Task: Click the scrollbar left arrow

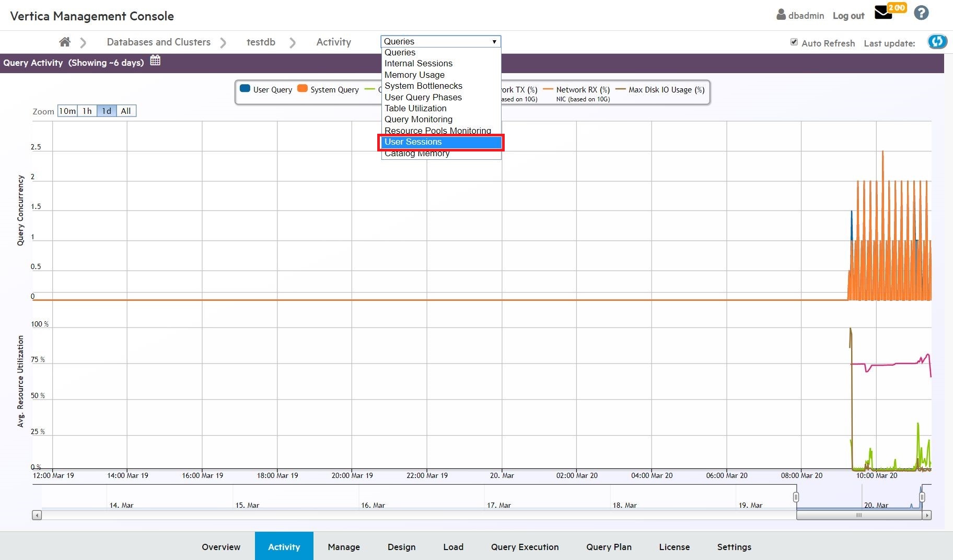Action: click(37, 515)
